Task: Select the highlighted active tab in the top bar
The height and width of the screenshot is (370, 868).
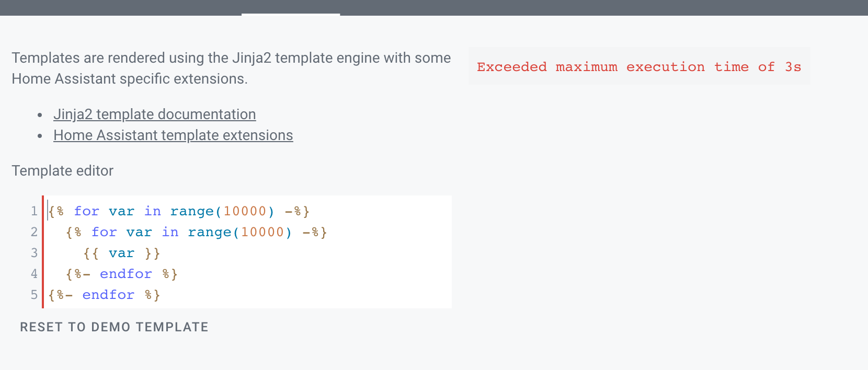Action: point(291,8)
